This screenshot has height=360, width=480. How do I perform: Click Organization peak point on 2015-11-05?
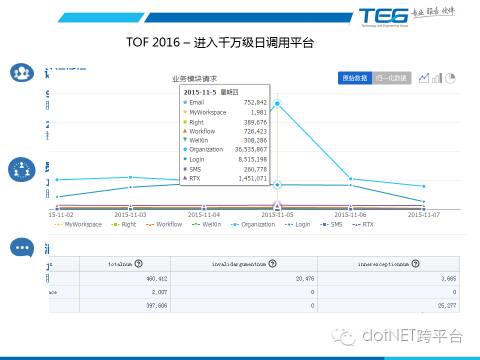277,104
